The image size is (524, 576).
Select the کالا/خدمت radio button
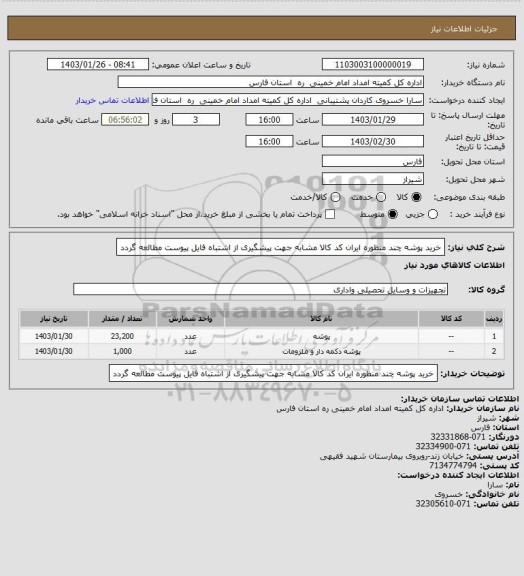pos(335,197)
